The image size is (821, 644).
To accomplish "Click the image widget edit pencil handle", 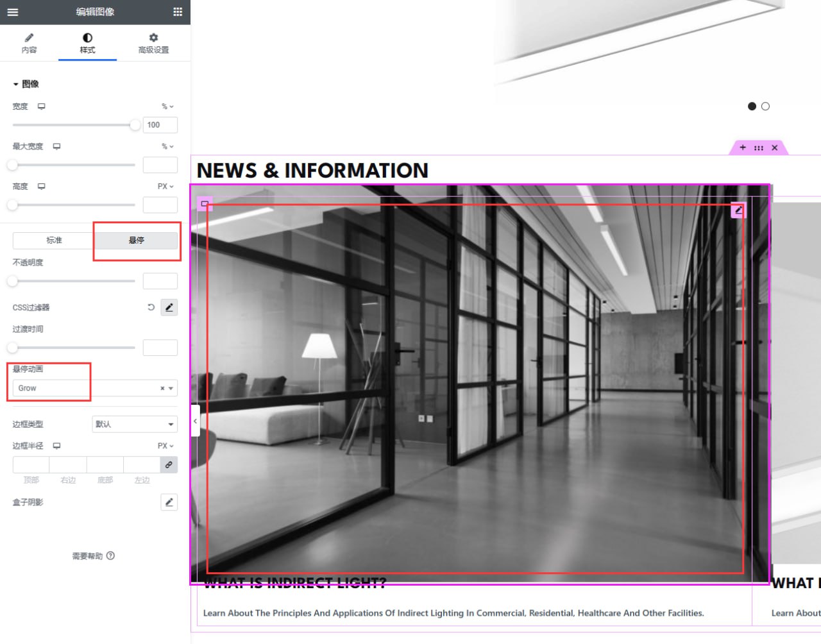I will [738, 210].
